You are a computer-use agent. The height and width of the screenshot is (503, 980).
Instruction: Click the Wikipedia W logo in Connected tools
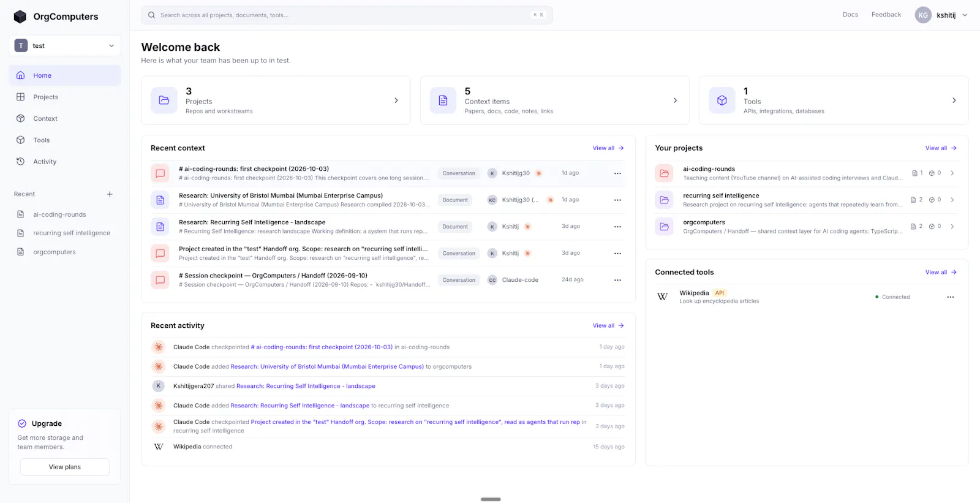coord(662,297)
